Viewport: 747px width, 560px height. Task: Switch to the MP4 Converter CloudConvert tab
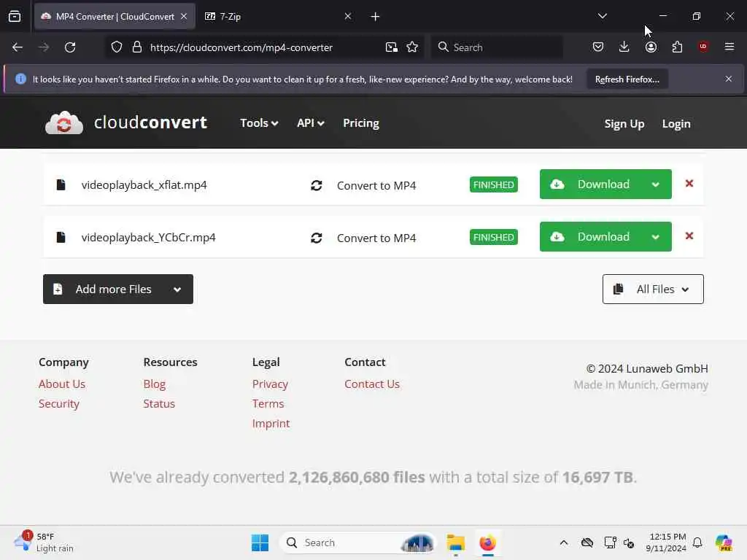[115, 16]
